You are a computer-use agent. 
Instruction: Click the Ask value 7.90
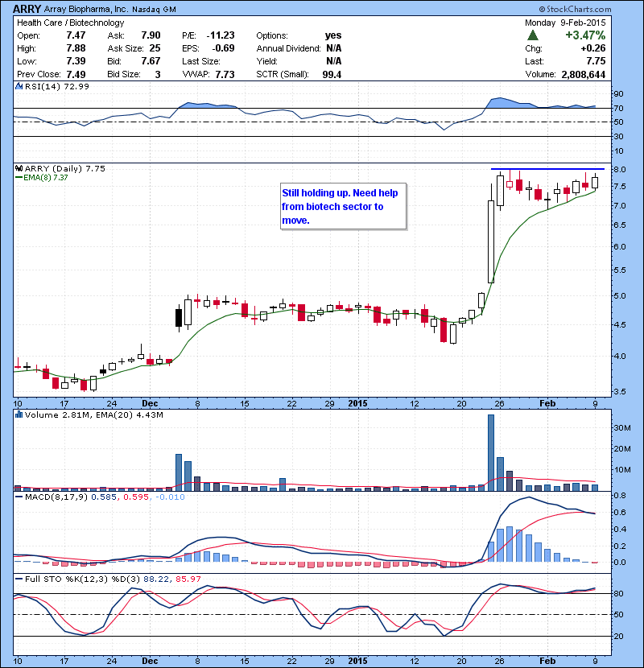[151, 35]
